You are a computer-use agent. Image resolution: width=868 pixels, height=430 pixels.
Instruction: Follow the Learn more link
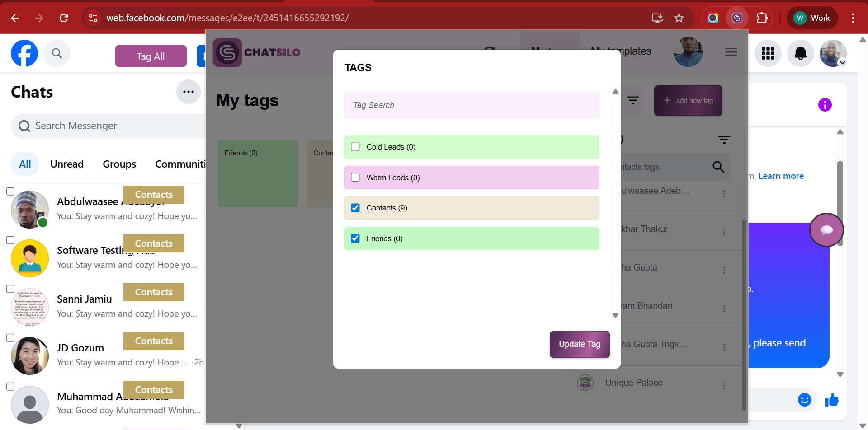click(781, 176)
